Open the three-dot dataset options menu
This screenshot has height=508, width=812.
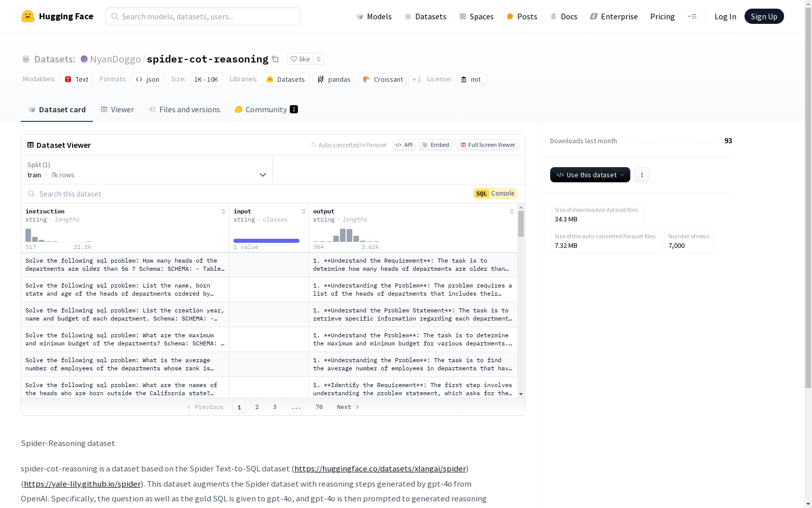642,175
